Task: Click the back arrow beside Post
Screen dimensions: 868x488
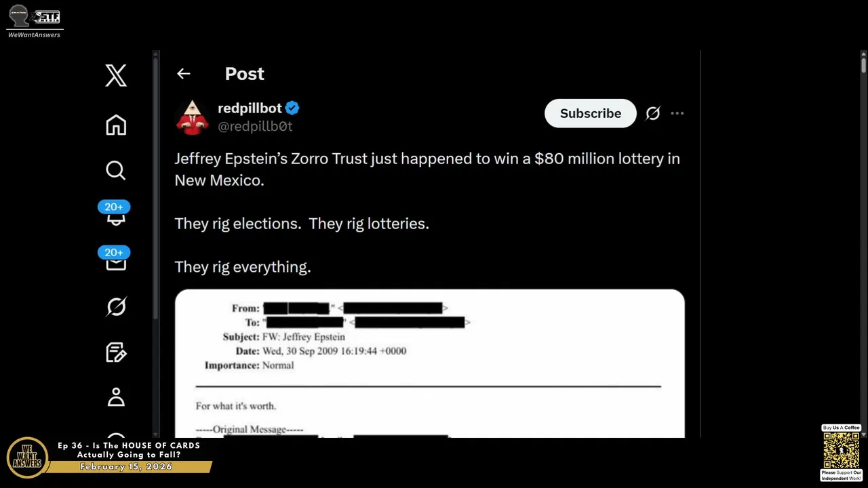Action: pyautogui.click(x=184, y=74)
